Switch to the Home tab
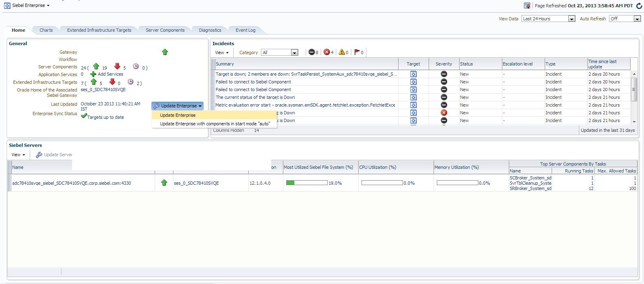 (18, 30)
